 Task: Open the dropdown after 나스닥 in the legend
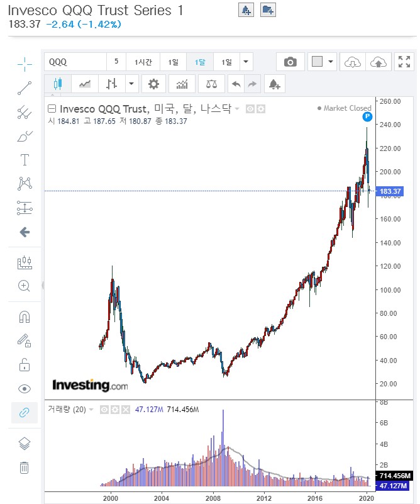tap(237, 109)
